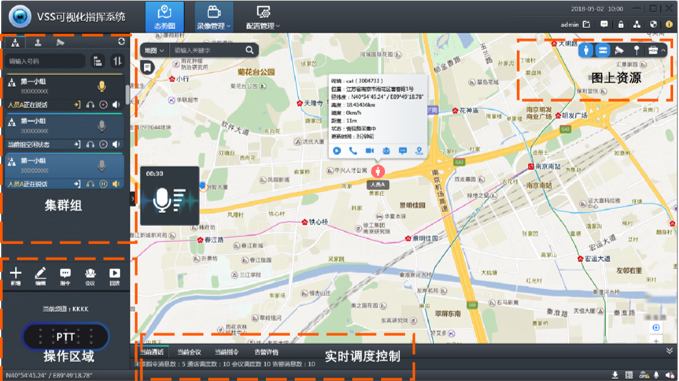Viewport: 679px width, 381px height.
Task: Click the refresh icon in group panel
Action: pyautogui.click(x=121, y=42)
